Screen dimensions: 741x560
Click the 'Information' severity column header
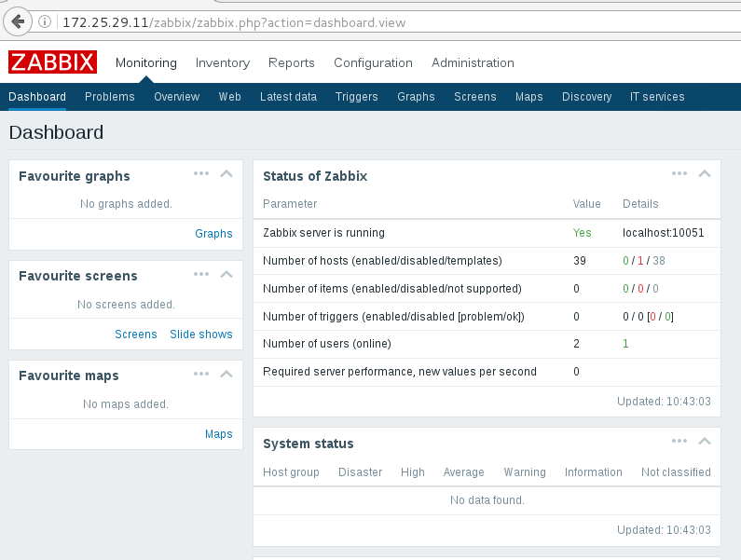pos(593,472)
